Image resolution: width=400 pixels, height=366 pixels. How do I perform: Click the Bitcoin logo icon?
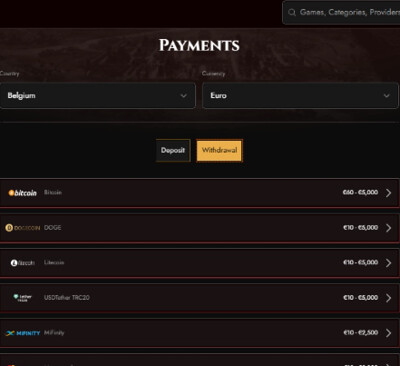pos(23,193)
